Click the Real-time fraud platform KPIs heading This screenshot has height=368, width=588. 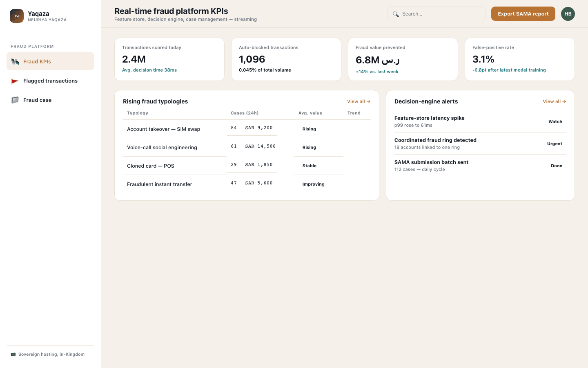pos(171,11)
